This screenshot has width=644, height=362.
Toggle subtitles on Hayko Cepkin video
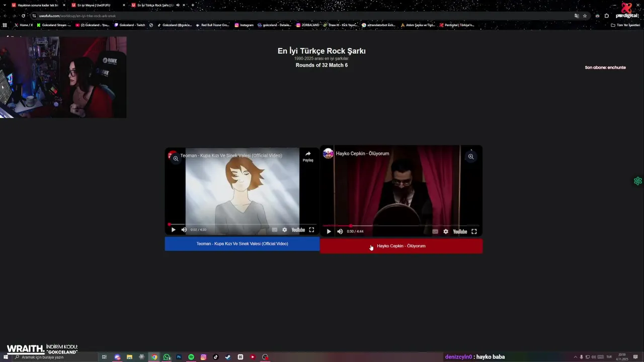[435, 231]
